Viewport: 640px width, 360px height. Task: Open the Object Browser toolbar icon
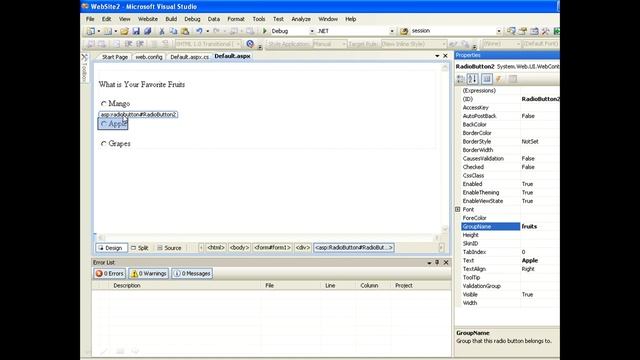point(534,31)
